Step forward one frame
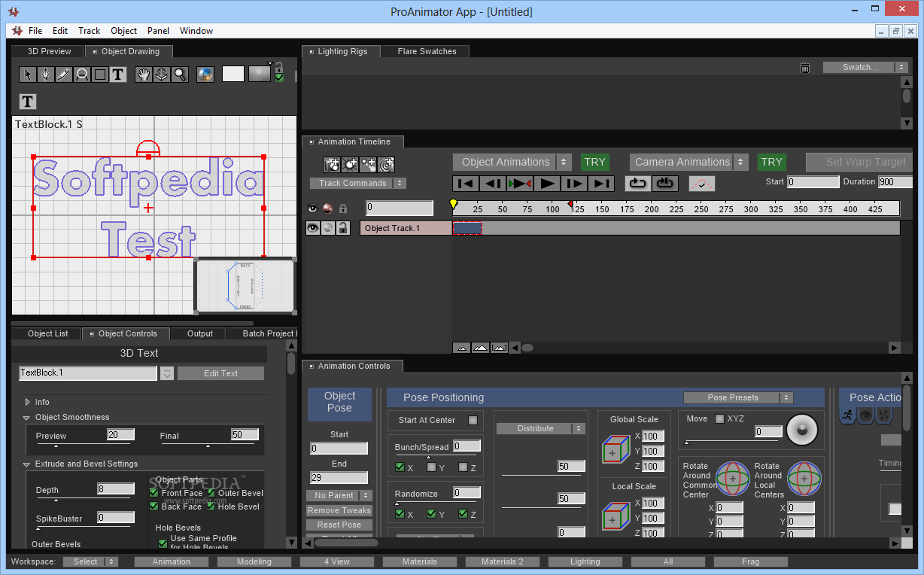This screenshot has width=924, height=575. pos(574,184)
